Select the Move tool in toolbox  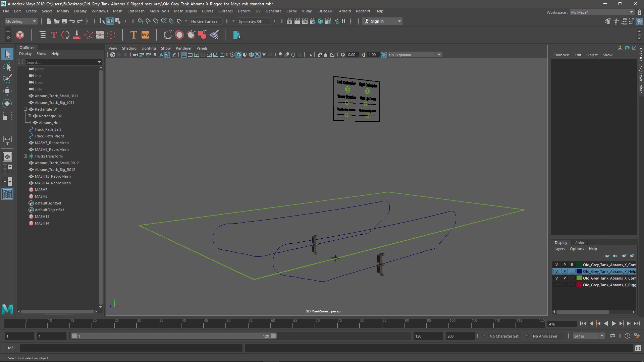click(7, 91)
